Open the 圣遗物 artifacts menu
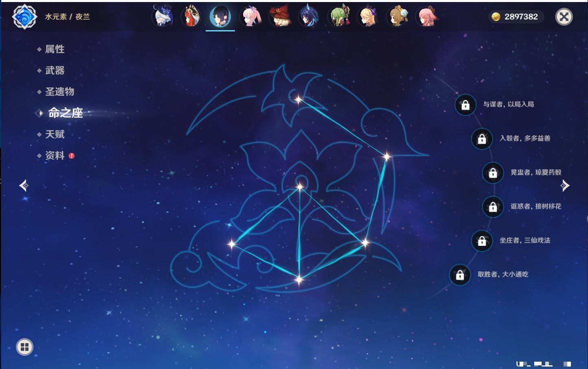 click(x=59, y=92)
